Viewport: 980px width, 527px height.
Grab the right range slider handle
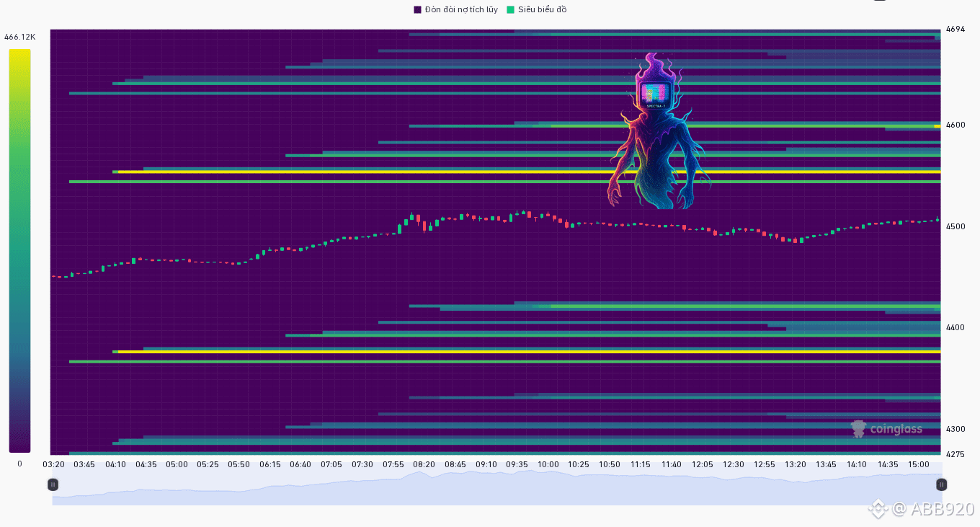[x=941, y=484]
